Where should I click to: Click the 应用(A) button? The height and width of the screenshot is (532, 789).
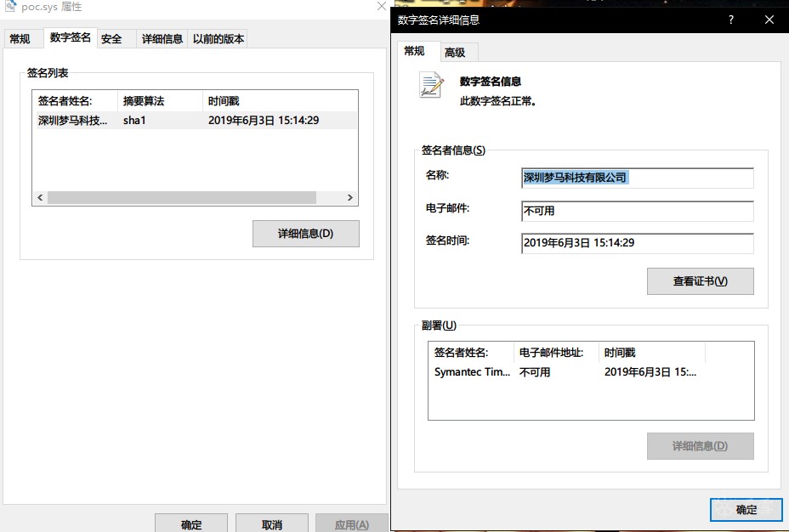[x=352, y=524]
